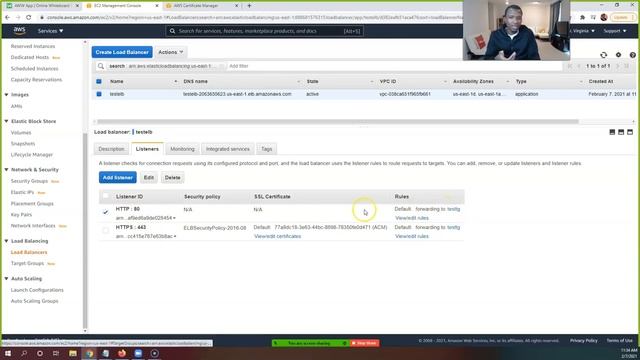
Task: Click the split panel layout icon
Action: point(621,132)
